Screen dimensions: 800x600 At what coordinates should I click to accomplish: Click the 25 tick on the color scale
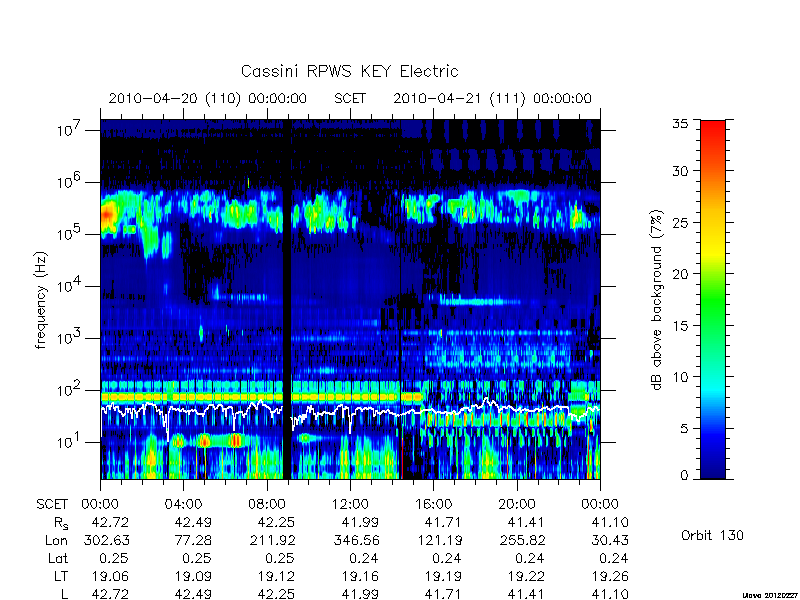click(x=680, y=222)
